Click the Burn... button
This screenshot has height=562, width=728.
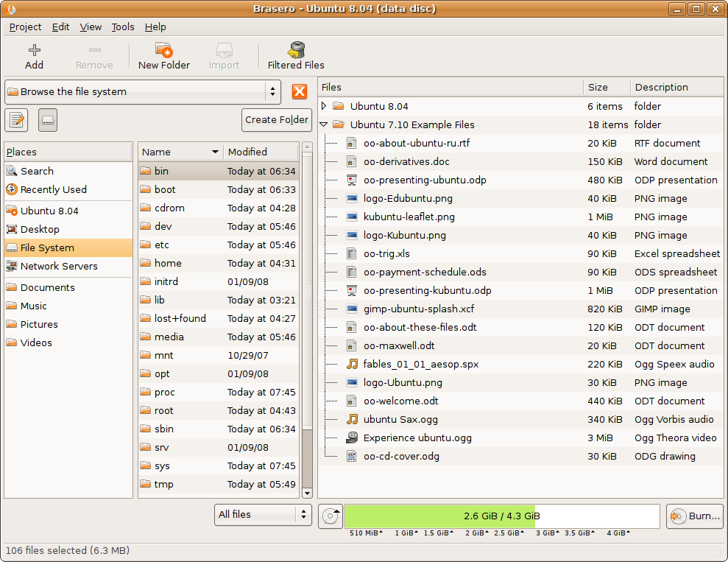click(x=695, y=516)
